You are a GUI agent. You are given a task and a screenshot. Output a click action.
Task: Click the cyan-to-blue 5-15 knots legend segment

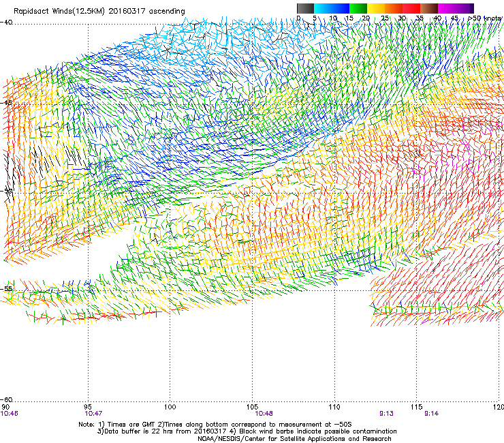pos(332,8)
